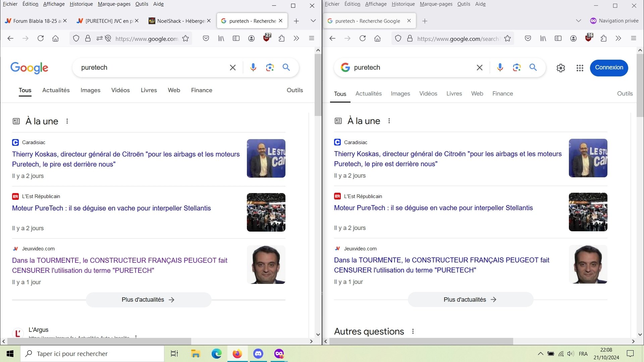This screenshot has height=362, width=644.
Task: Open a new tab in right private window
Action: pyautogui.click(x=425, y=21)
